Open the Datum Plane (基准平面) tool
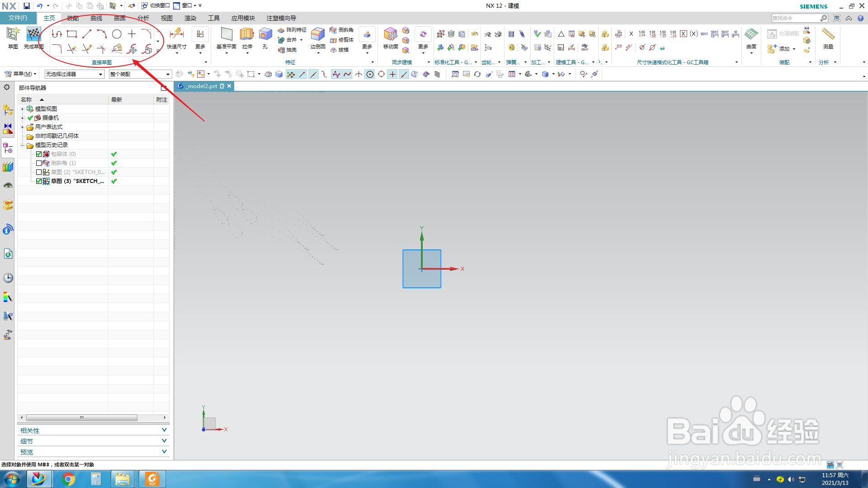Image resolution: width=868 pixels, height=488 pixels. pos(226,34)
